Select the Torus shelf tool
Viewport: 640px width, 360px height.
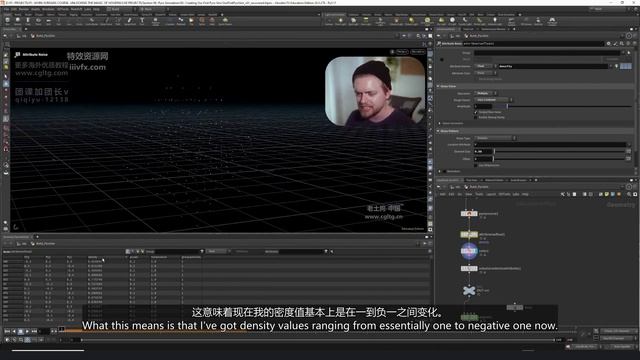38,21
